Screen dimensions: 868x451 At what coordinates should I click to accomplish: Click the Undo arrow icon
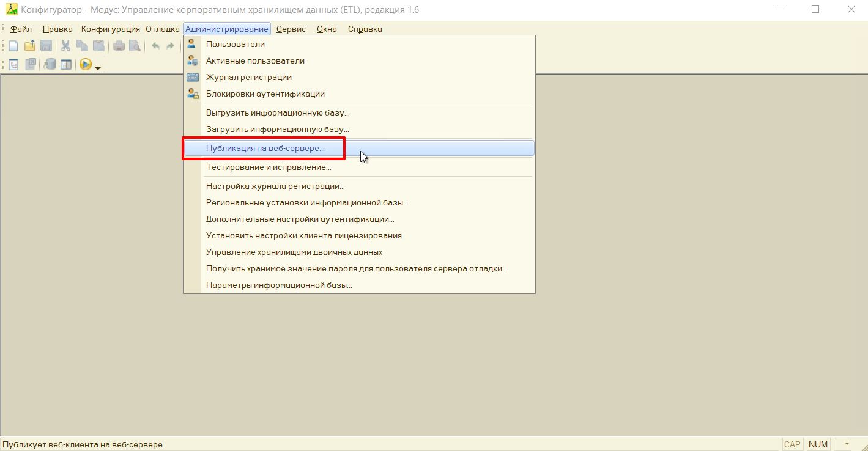pyautogui.click(x=155, y=46)
